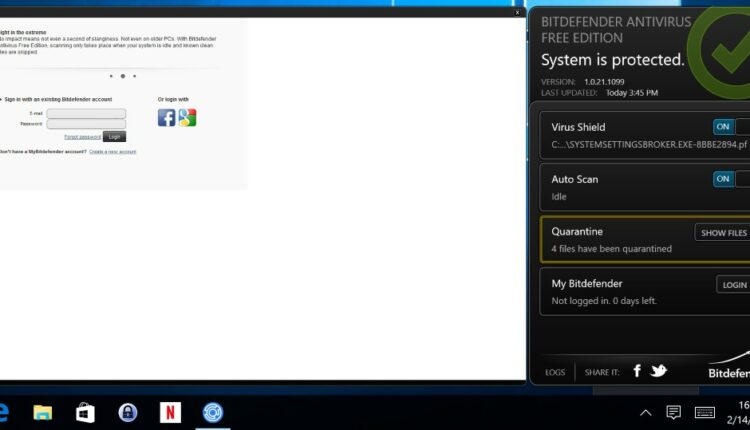
Task: Click the SYSTEMSETTINGSBROKER.EXE file path text
Action: [x=649, y=144]
